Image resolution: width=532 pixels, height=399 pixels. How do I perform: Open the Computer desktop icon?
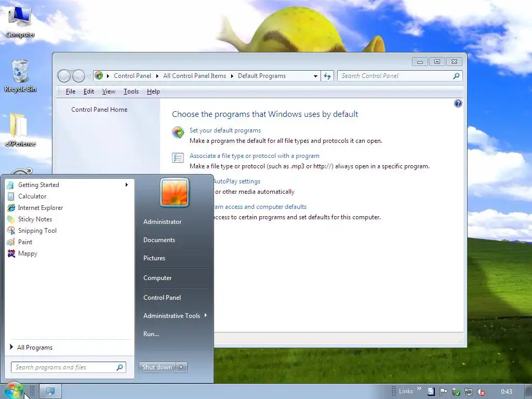(20, 22)
